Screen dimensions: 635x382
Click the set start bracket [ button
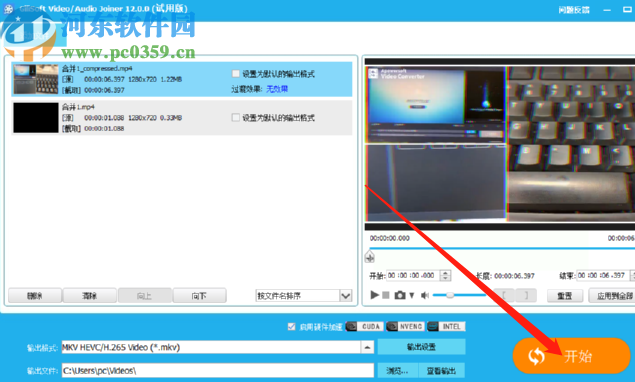click(504, 295)
